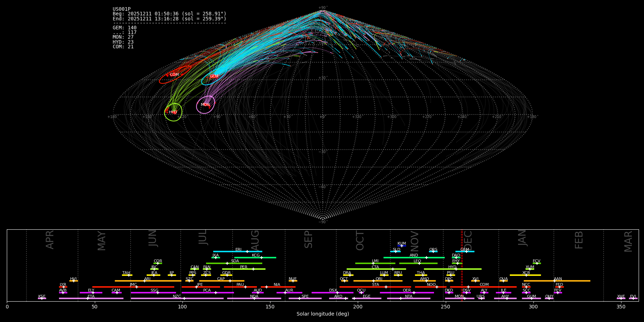Viewport: 644px width, 322px height.
Task: Click the ERI shower label in timeline
Action: pos(238,250)
